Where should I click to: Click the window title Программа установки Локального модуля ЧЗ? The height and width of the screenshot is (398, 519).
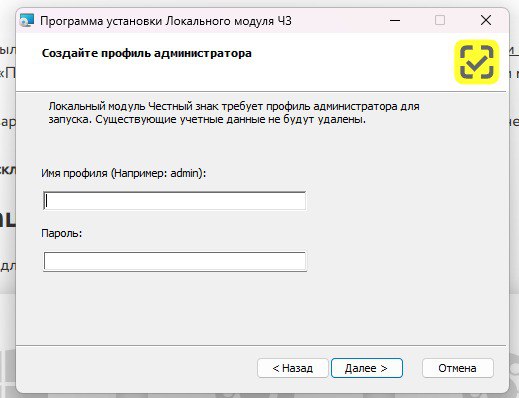(166, 21)
